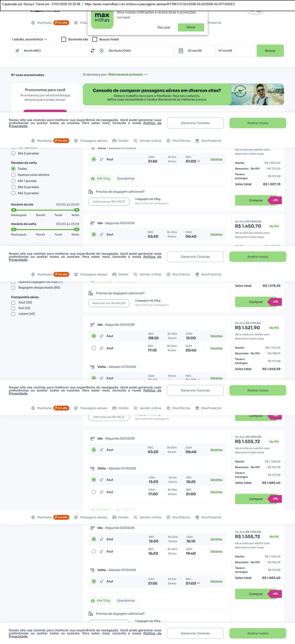295x644 pixels.
Task: Open the 'Mais baratos primeiro' sorting dropdown
Action: [x=127, y=74]
